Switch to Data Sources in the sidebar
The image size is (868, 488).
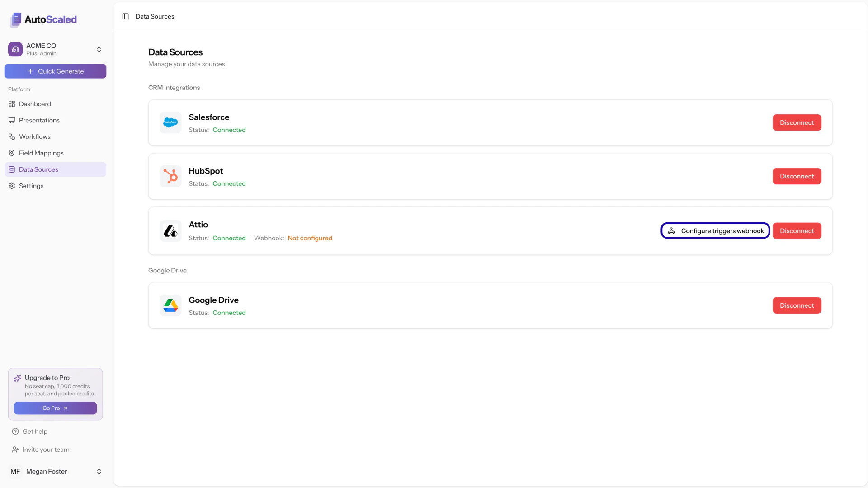40,169
